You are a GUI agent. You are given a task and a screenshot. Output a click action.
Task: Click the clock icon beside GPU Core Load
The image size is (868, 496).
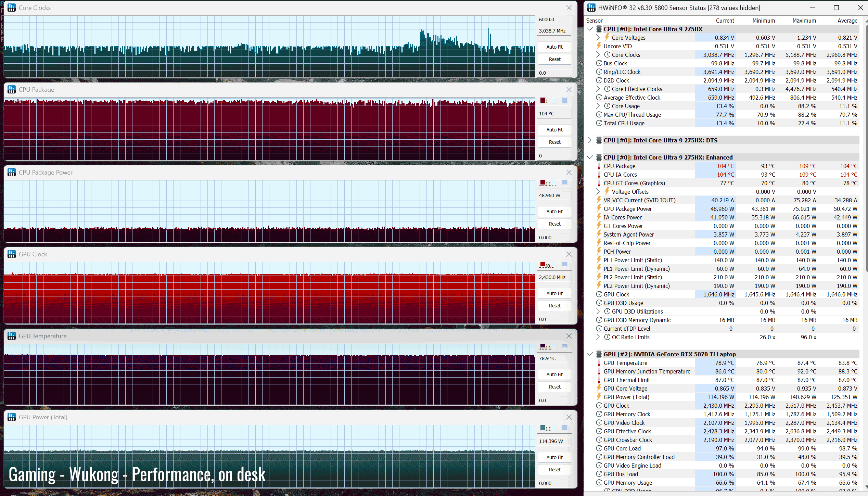599,448
